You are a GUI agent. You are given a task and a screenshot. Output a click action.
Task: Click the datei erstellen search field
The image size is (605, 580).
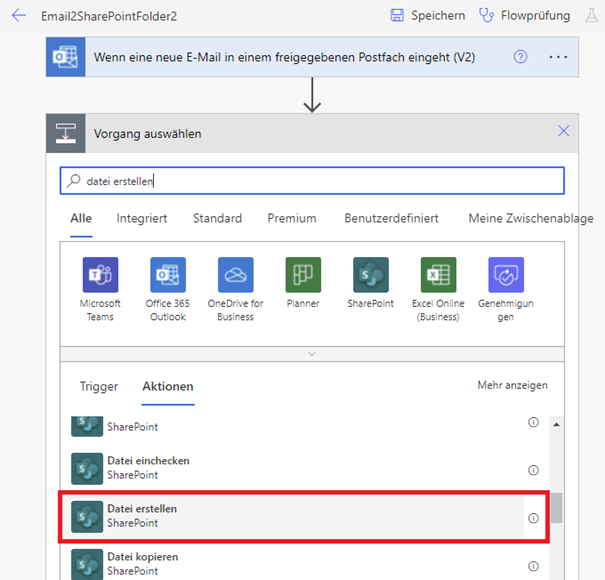click(312, 181)
